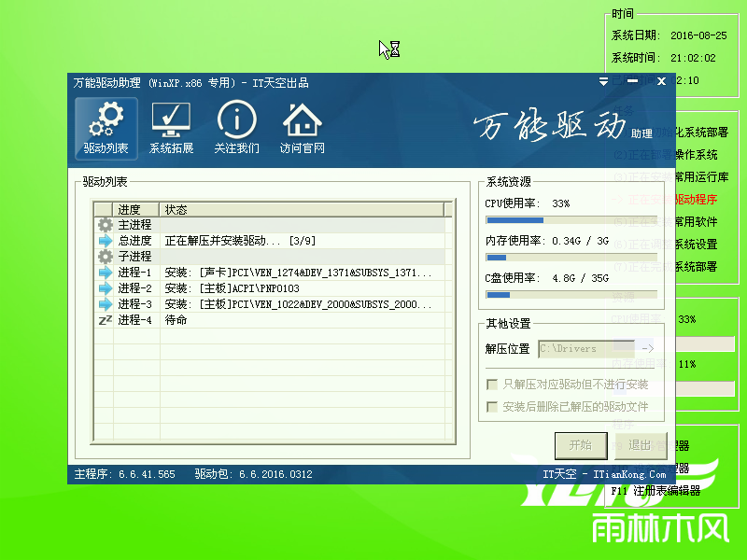Click the sleep icon beside idle 进程-4

103,318
